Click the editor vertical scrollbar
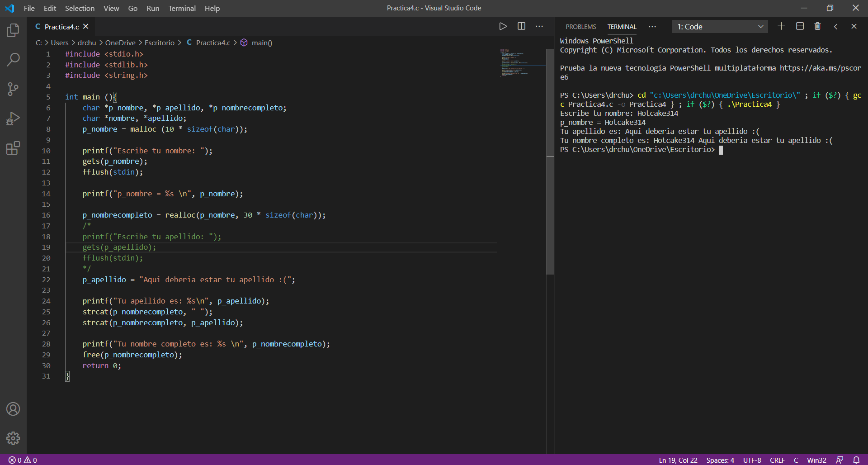868x465 pixels. 550,161
